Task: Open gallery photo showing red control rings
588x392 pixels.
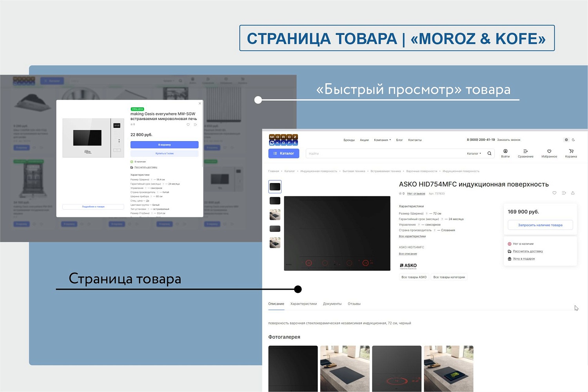Action: (x=397, y=368)
